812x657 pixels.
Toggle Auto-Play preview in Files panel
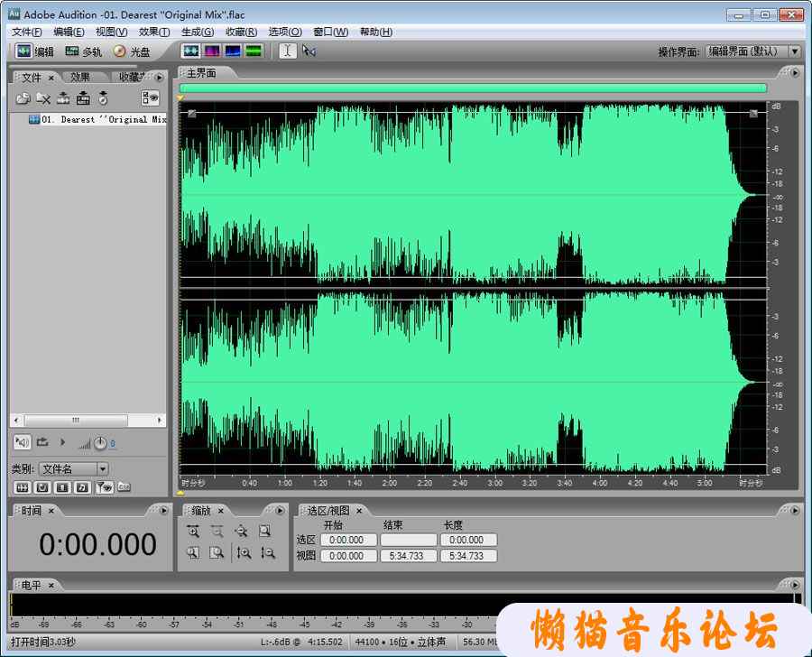[x=22, y=442]
